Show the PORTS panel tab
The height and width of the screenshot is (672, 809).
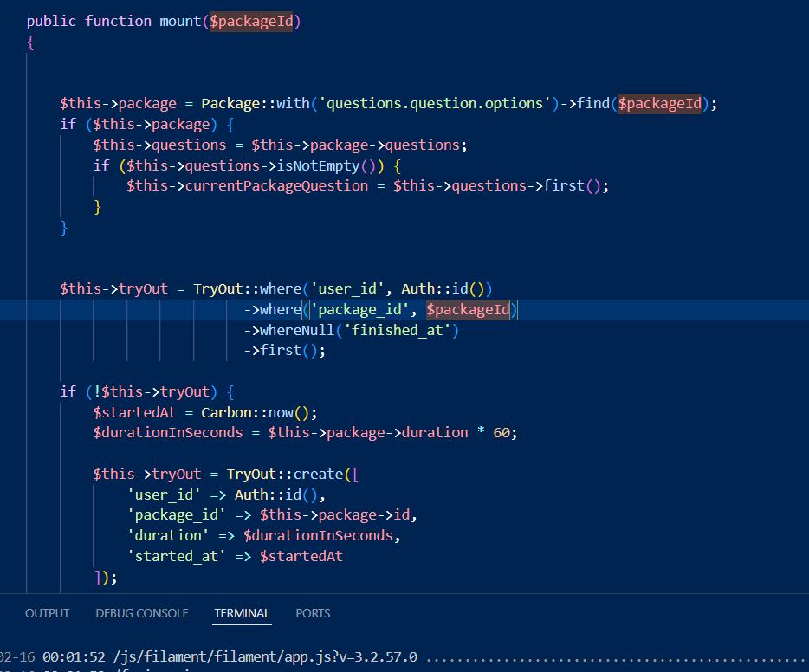click(x=313, y=613)
